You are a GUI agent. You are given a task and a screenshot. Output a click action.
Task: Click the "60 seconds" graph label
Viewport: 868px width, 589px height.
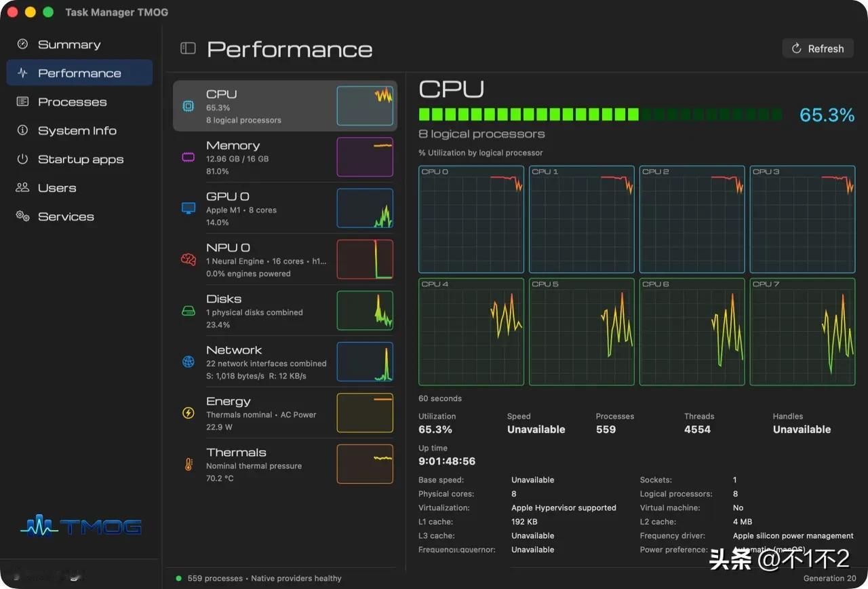[440, 398]
